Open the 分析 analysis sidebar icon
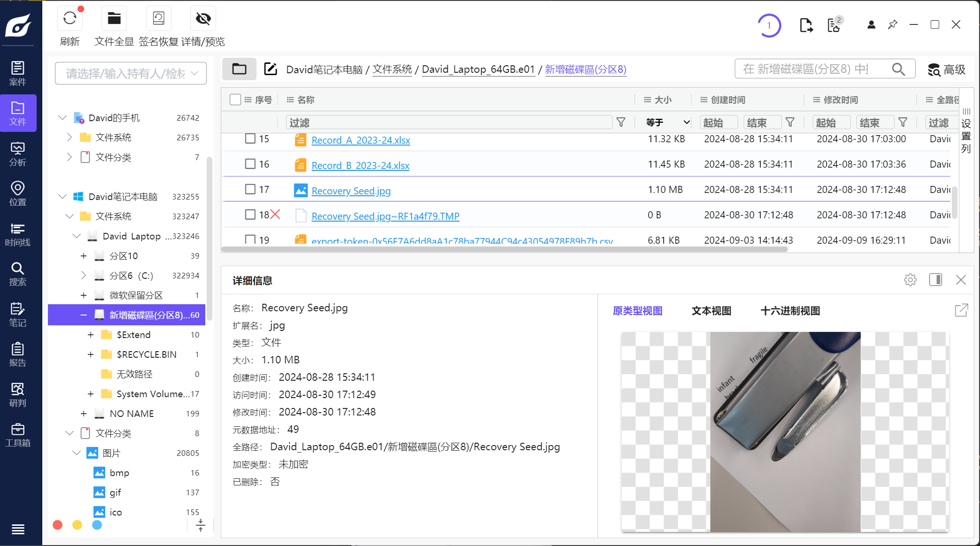Viewport: 980px width, 546px height. point(17,154)
